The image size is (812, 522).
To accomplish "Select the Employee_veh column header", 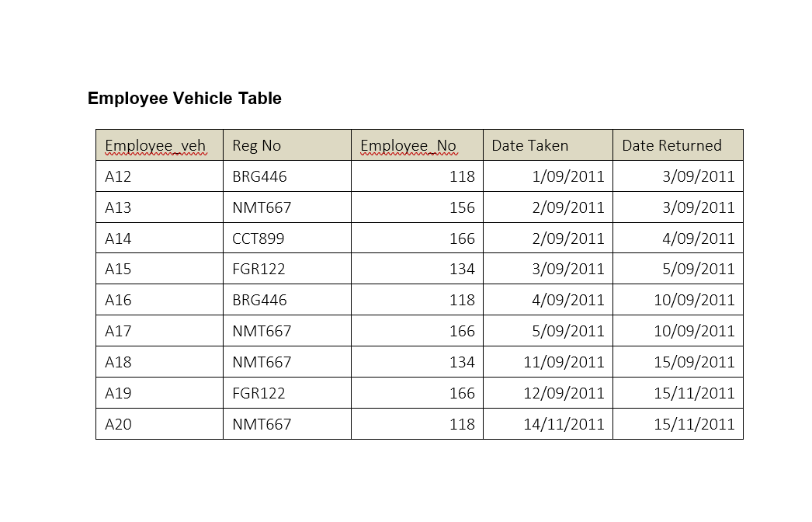I will [x=159, y=145].
